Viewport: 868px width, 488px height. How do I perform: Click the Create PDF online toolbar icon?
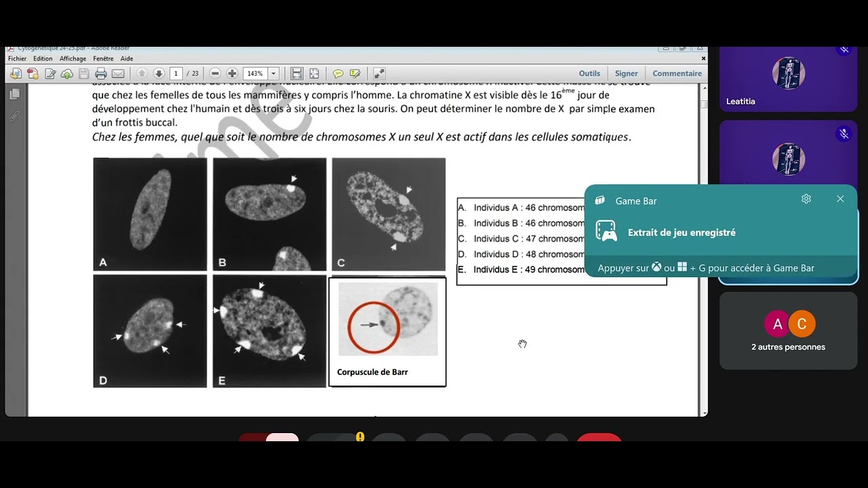(16, 73)
